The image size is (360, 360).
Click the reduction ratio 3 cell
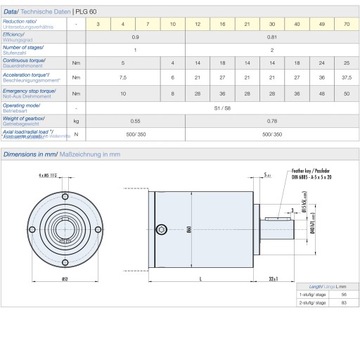[98, 24]
